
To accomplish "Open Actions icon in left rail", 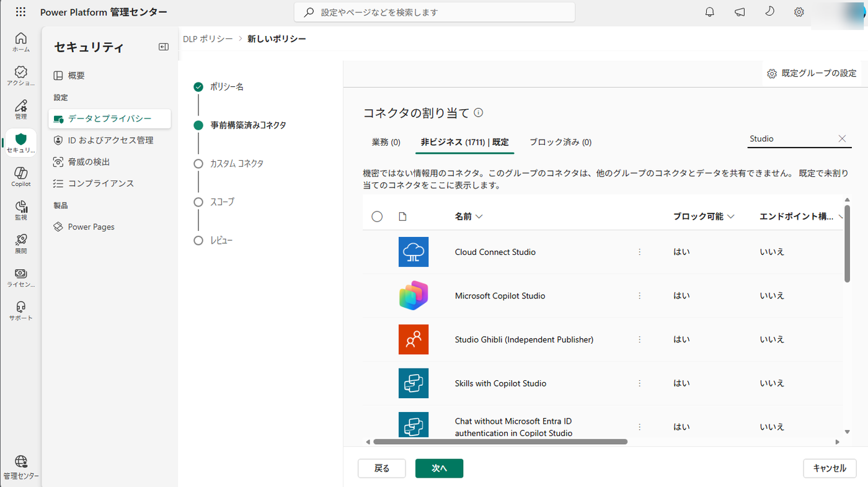I will point(20,76).
